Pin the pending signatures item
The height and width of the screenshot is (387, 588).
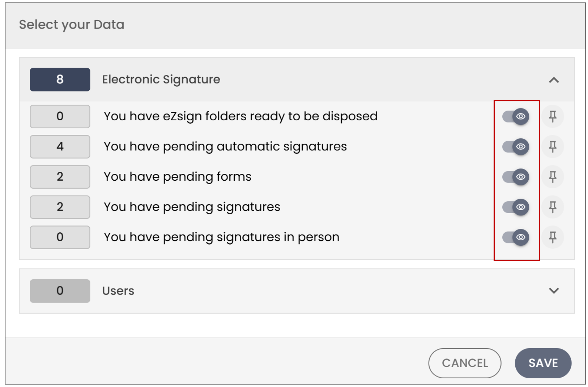click(x=553, y=207)
